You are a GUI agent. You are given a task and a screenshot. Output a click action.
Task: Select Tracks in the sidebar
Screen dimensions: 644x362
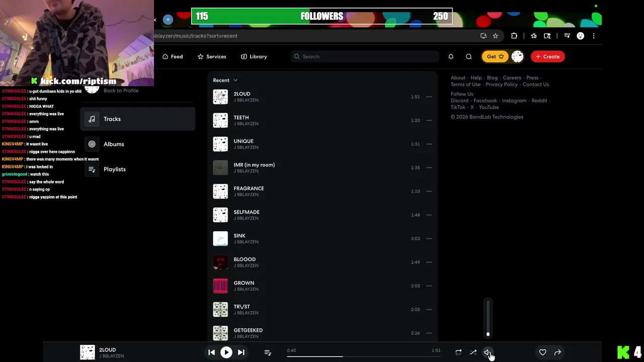pos(137,119)
